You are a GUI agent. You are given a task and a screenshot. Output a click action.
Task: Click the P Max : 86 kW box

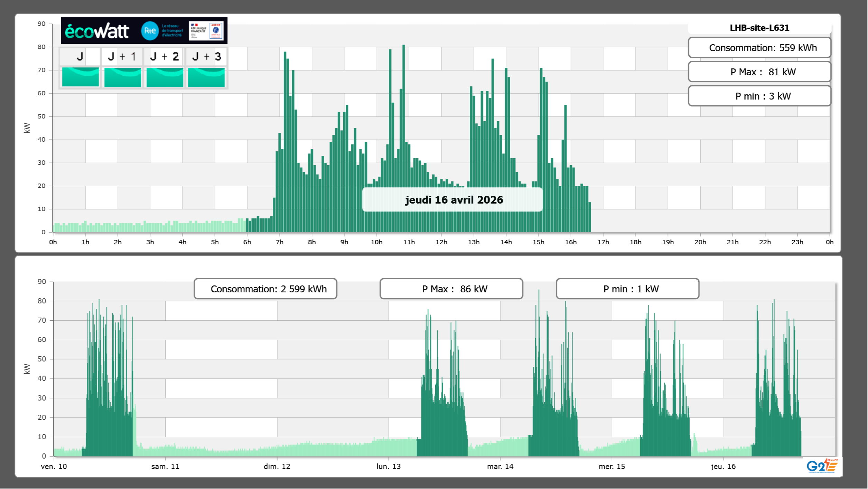451,289
